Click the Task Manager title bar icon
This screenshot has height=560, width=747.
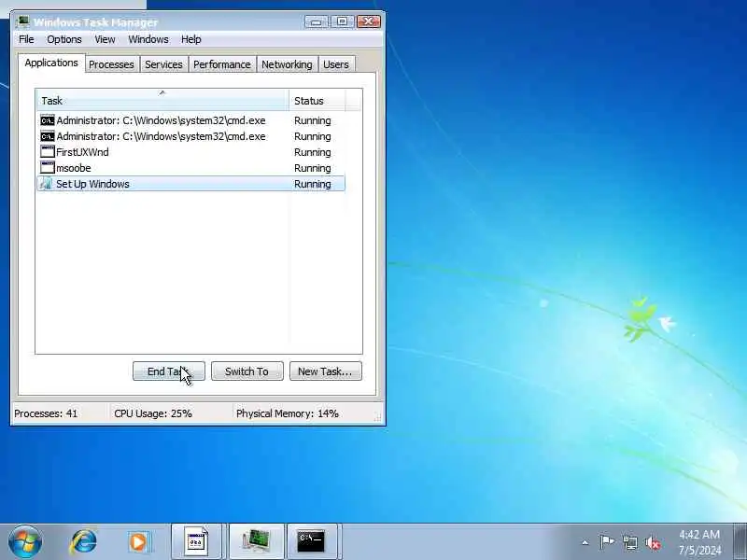pyautogui.click(x=22, y=21)
